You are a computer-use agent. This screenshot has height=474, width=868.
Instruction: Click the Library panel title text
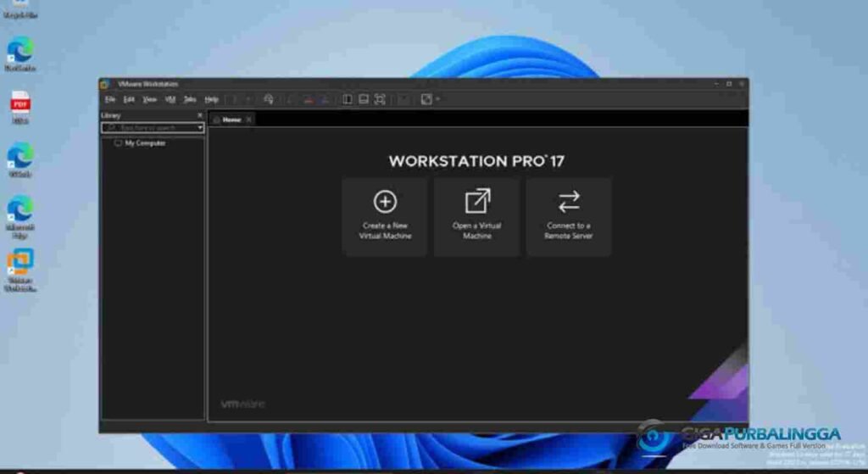[x=111, y=115]
